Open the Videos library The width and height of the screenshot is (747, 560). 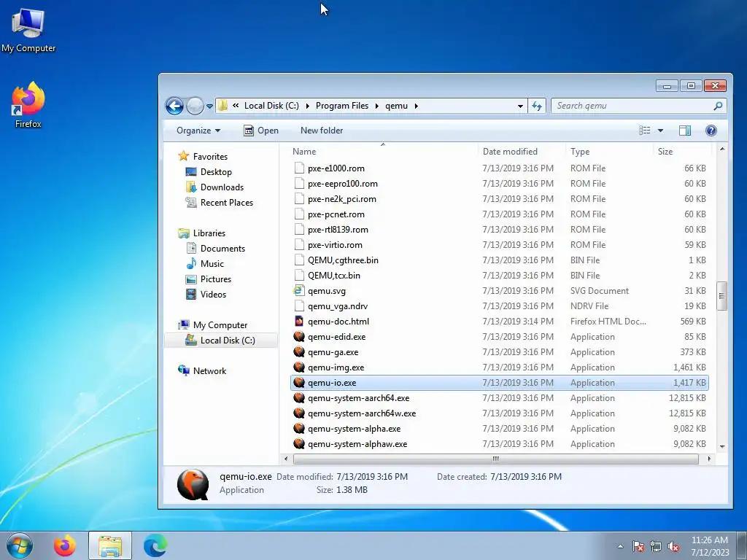tap(213, 295)
